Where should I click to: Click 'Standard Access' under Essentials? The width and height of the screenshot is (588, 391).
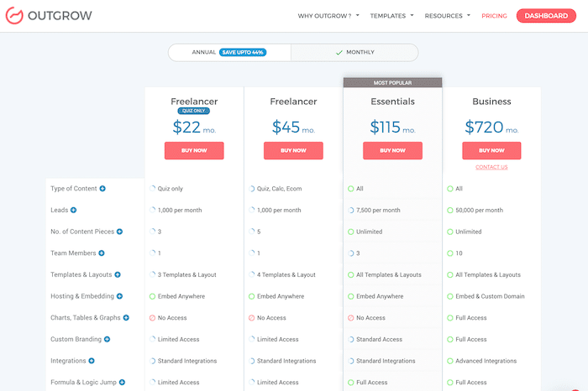[379, 339]
